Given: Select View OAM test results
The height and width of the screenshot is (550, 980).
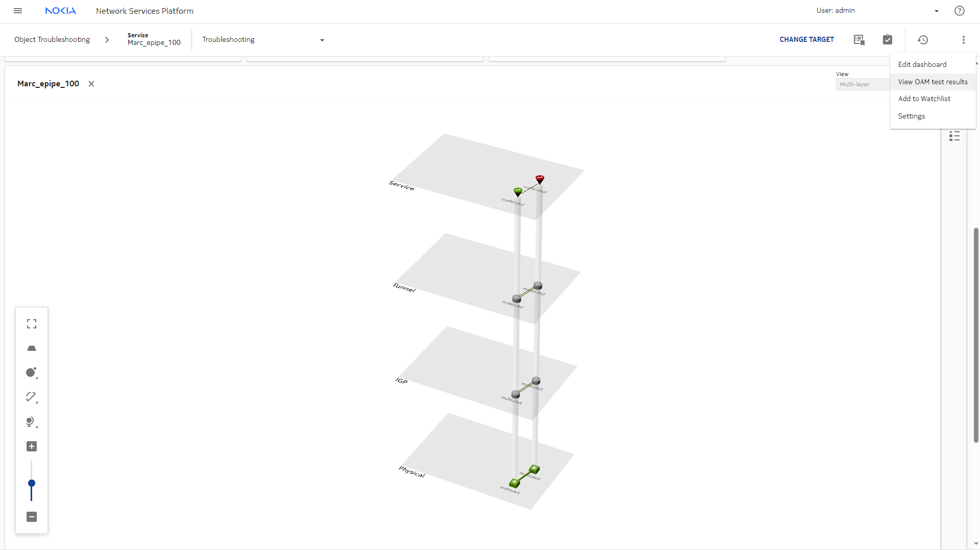Looking at the screenshot, I should pos(933,82).
